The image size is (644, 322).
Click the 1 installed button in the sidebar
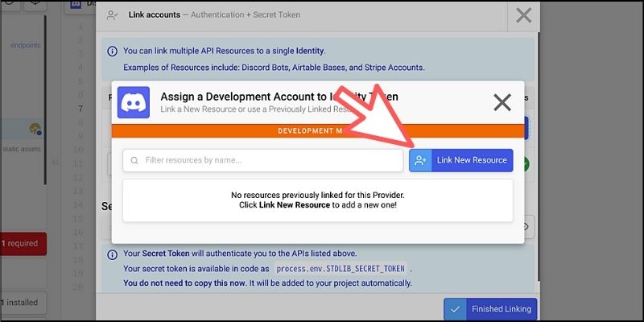[23, 303]
